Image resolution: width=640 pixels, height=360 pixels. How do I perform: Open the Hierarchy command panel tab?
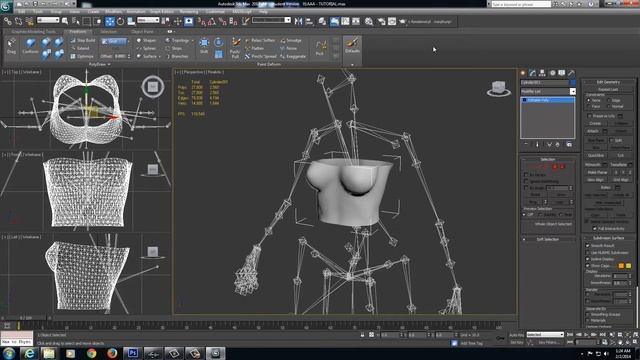coord(542,73)
